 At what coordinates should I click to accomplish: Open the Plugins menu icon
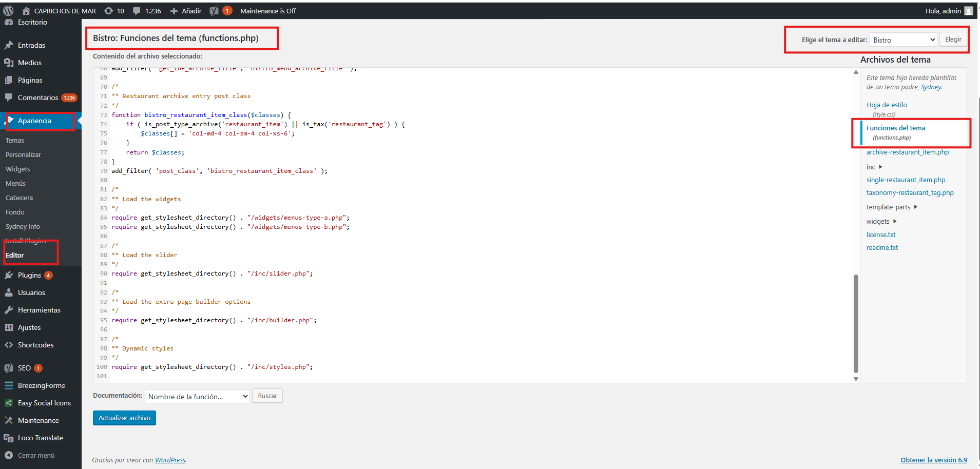click(9, 275)
